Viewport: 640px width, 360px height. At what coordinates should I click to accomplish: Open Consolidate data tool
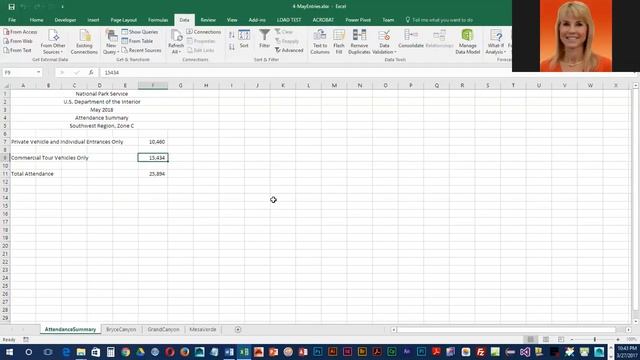[x=411, y=39]
